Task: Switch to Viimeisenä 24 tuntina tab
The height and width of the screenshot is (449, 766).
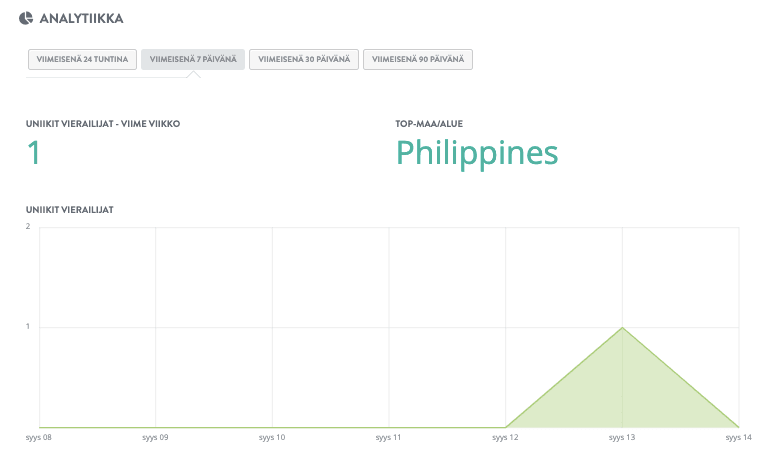Action: tap(82, 60)
